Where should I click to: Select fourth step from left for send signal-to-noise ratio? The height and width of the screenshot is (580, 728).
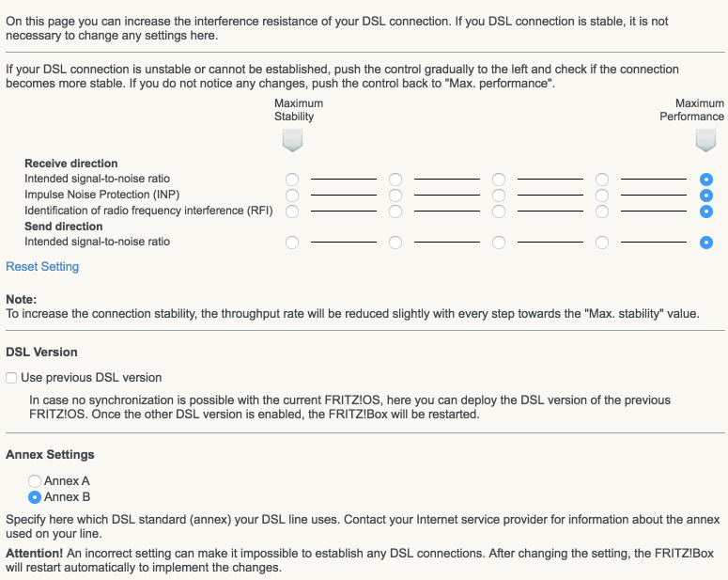point(602,243)
